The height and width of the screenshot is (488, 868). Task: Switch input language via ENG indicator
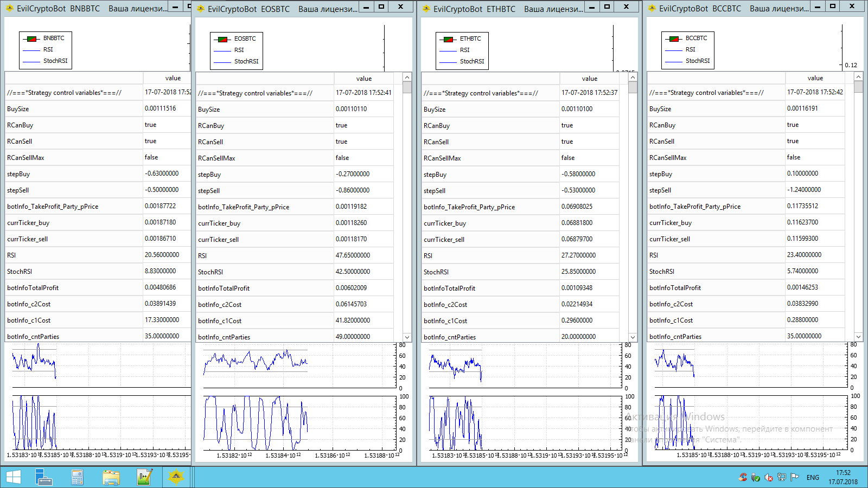[x=813, y=477]
